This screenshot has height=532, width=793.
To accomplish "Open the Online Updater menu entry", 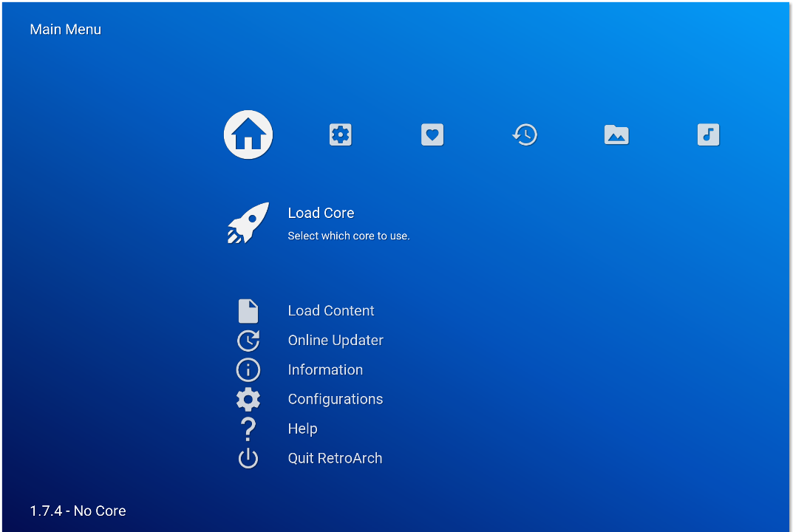I will 336,341.
